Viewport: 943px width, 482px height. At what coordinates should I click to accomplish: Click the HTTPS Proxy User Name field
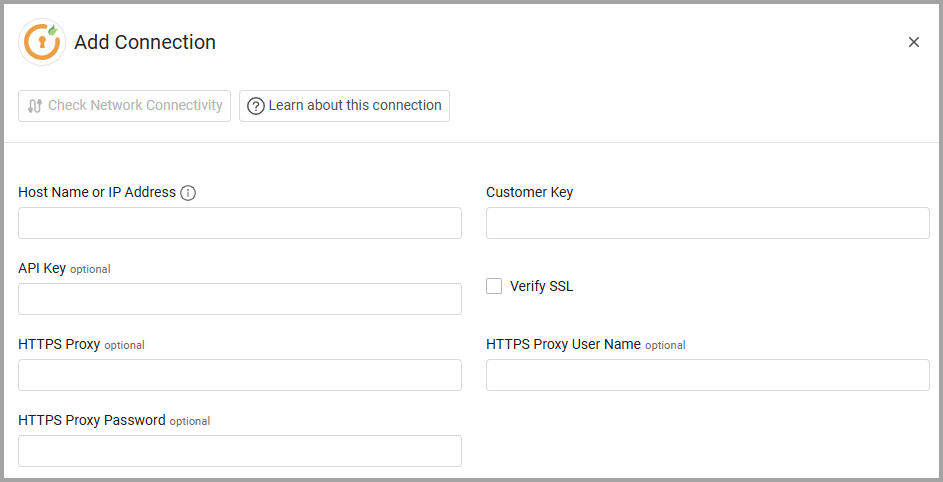click(x=707, y=375)
